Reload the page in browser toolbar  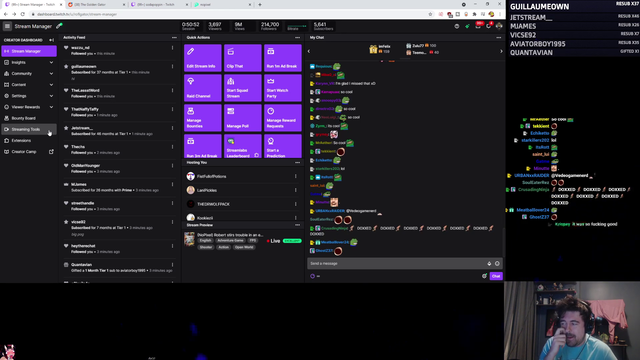[23, 14]
